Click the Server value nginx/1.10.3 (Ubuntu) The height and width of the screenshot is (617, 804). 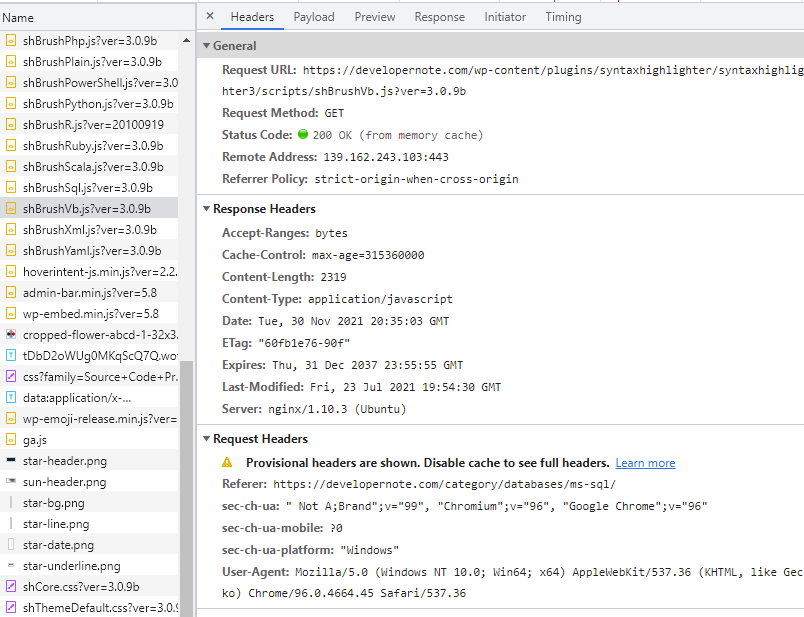coord(337,409)
